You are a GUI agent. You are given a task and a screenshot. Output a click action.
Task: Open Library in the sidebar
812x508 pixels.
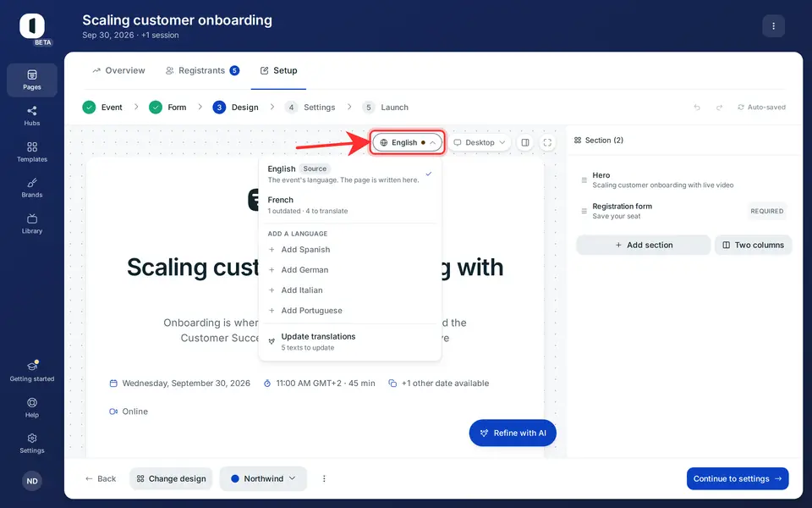pyautogui.click(x=31, y=224)
